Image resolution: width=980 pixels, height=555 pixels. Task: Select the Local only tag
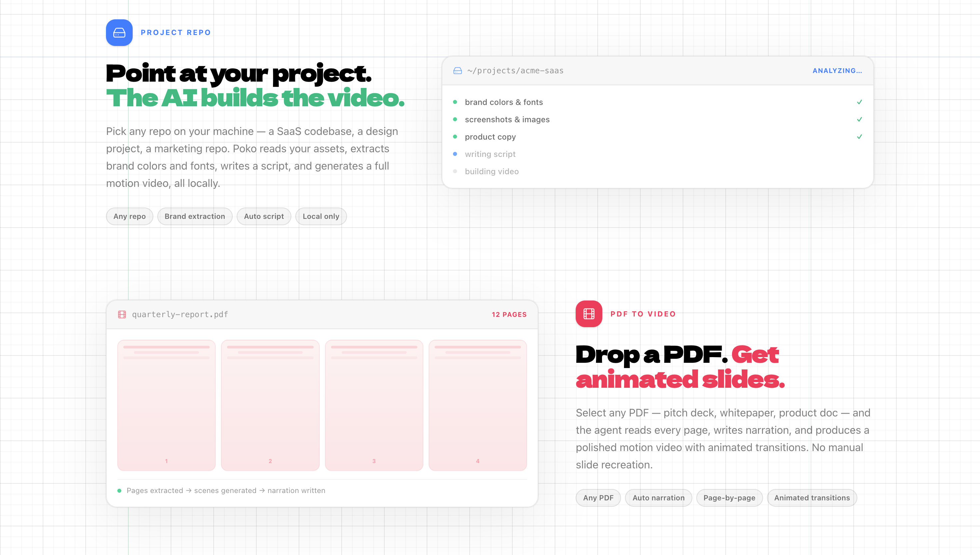pos(321,217)
